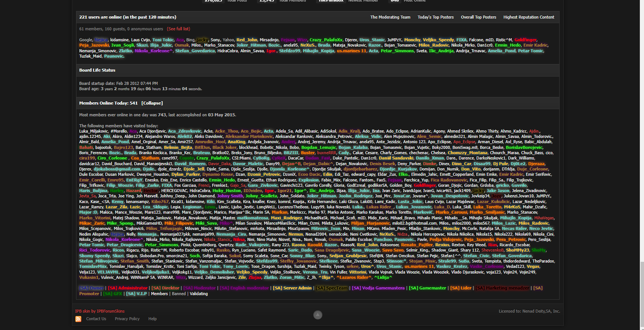644x330 pixels.
Task: Open Davor_Maletic's profile
Action: pos(248,164)
